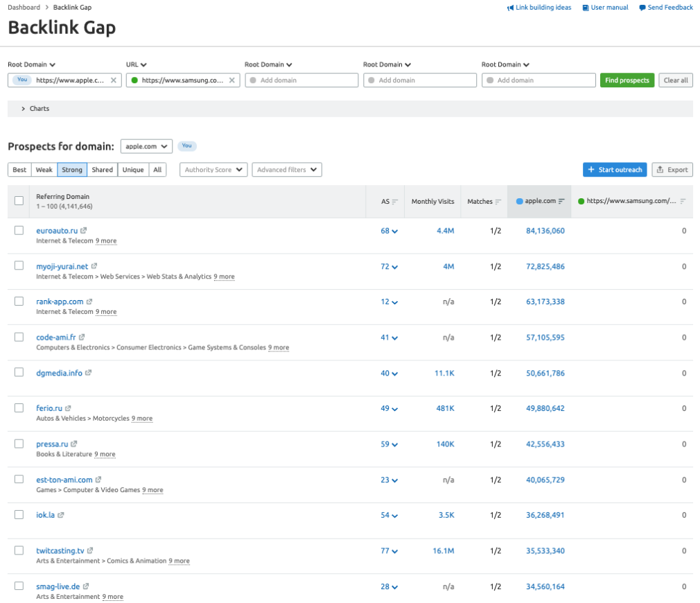Open first Root Domain type dropdown
700x603 pixels.
click(31, 64)
